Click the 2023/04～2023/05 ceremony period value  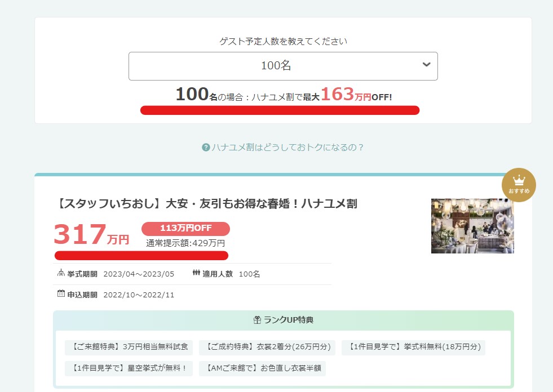coord(139,274)
